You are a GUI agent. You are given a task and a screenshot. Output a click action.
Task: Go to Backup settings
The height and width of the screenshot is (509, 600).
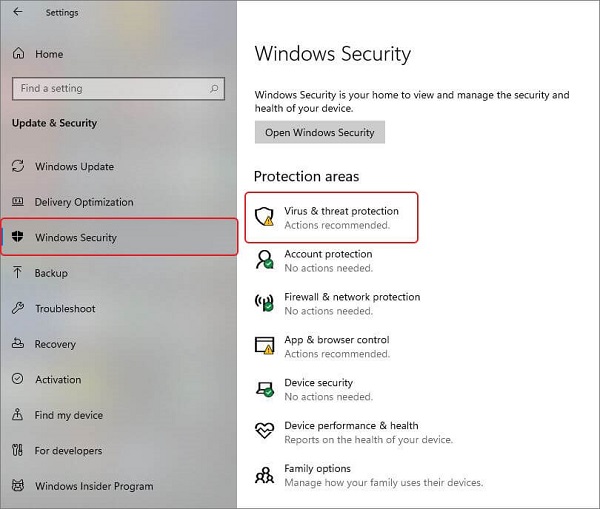pos(51,273)
